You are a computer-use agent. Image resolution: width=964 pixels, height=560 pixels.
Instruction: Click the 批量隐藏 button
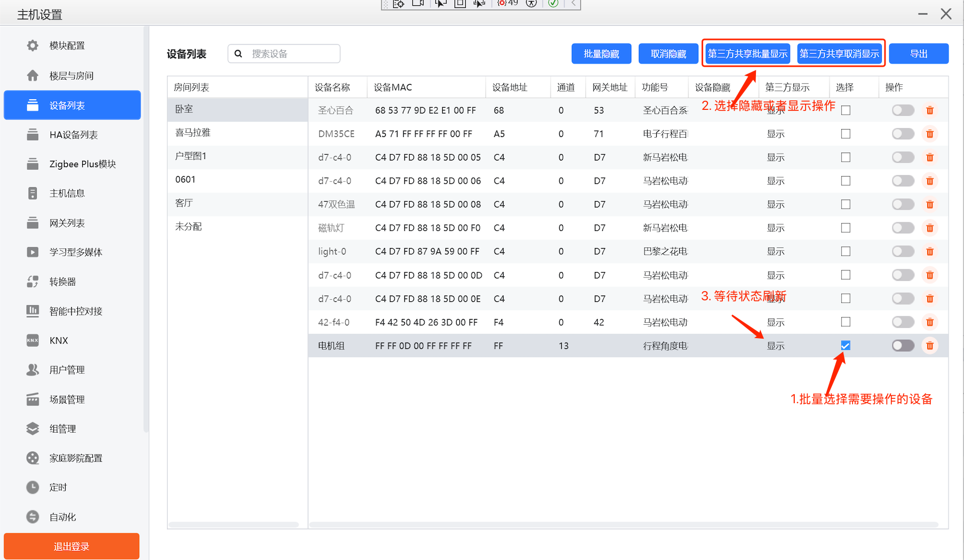[x=601, y=54]
